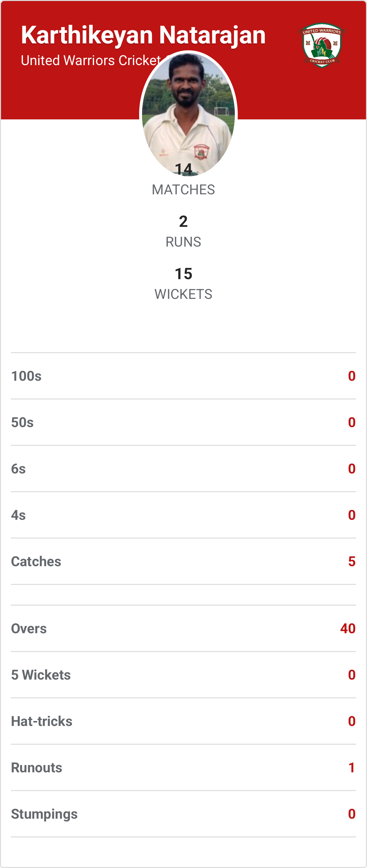Image resolution: width=367 pixels, height=868 pixels.
Task: Click the Runs count of 2
Action: [183, 221]
